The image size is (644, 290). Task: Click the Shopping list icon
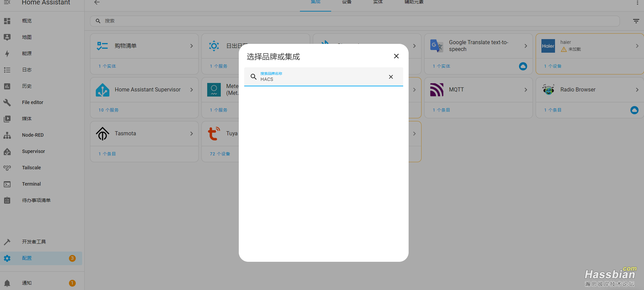click(x=103, y=46)
